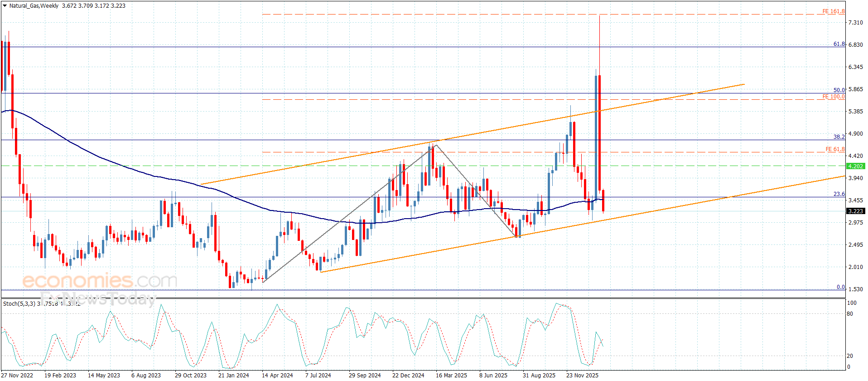Screen dimensions: 868x381
Task: Select the FE 161.8 expansion label
Action: point(833,11)
